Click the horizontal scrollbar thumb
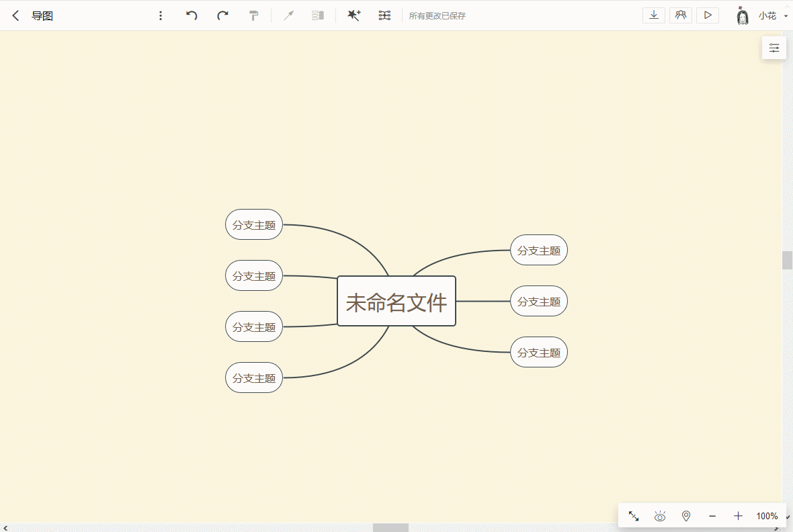793x532 pixels. (x=390, y=528)
